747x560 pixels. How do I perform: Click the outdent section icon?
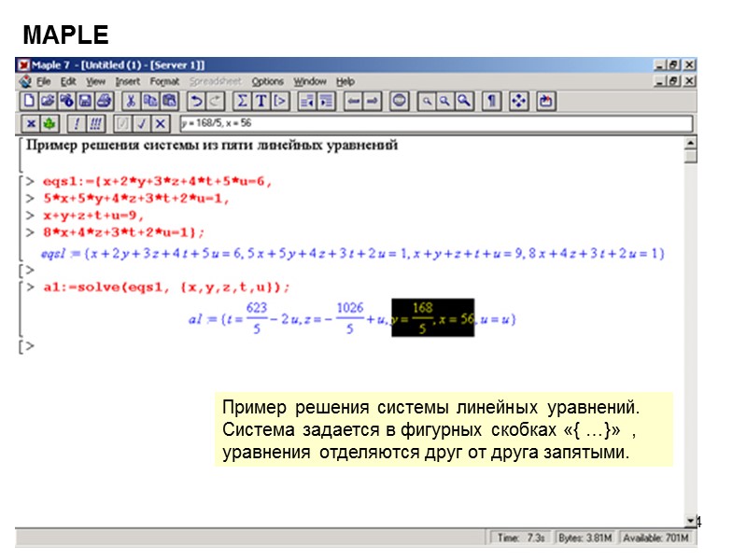(x=307, y=101)
